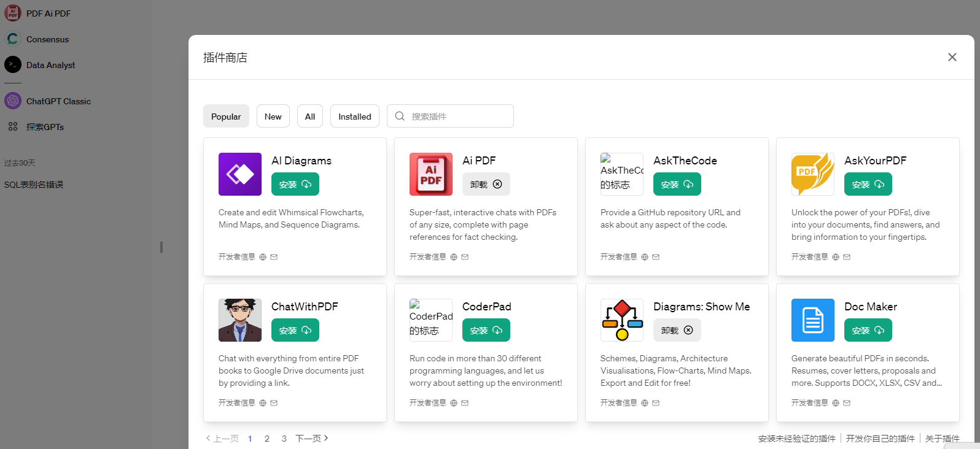This screenshot has height=449, width=980.
Task: Open Ai PDF developer website globe icon
Action: tap(454, 257)
